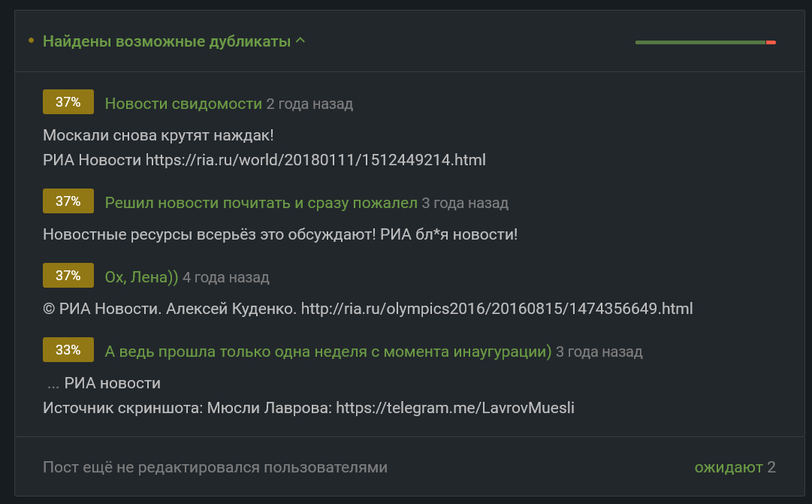
Task: Click the 37% badge beside 'Новости свидомости'
Action: (x=68, y=101)
